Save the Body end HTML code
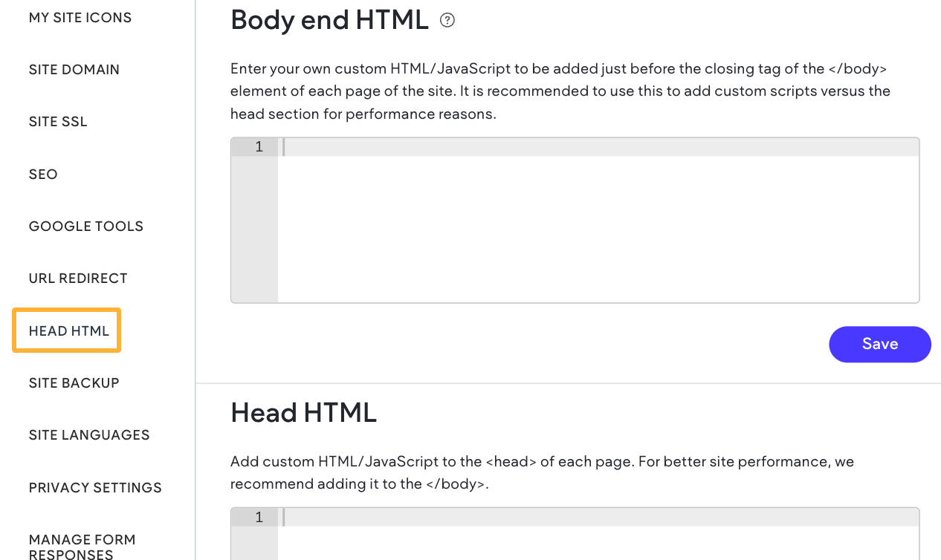Screen dimensions: 941x560 click(x=879, y=344)
